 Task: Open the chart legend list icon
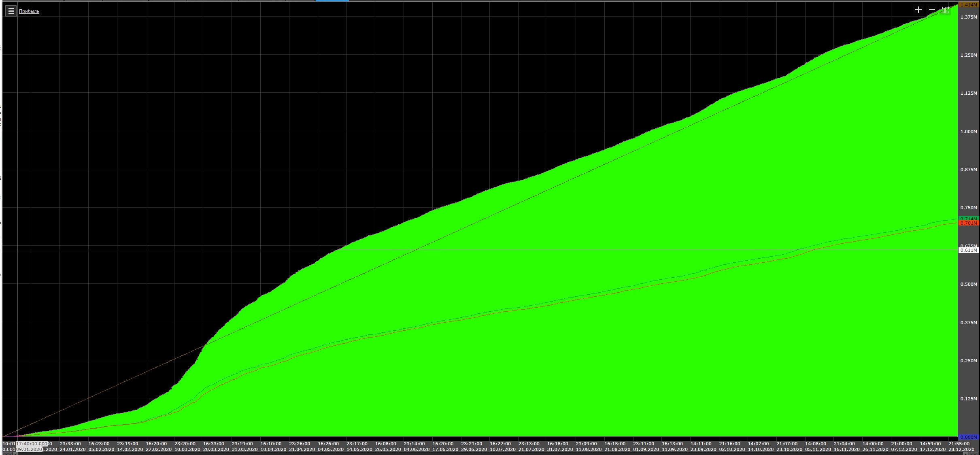[x=11, y=11]
